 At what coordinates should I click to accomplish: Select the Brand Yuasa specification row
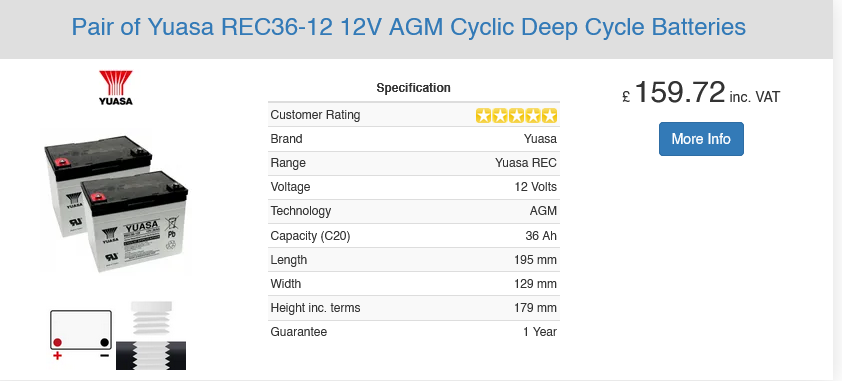click(413, 139)
